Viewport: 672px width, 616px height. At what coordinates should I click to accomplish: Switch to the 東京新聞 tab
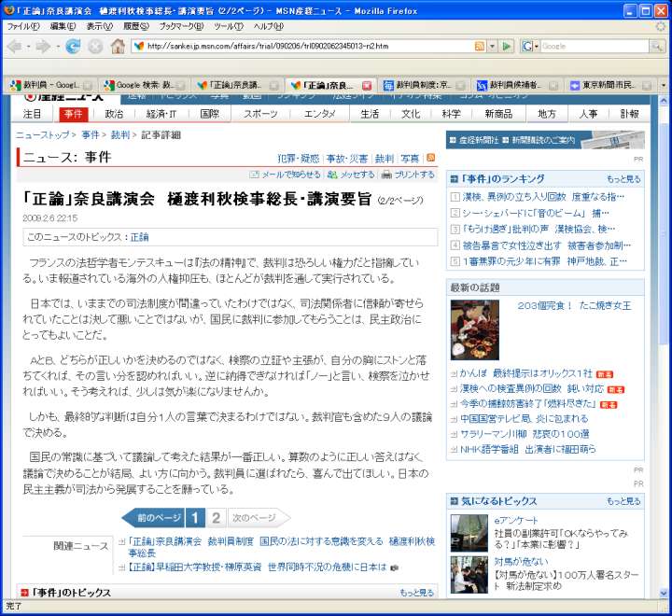pyautogui.click(x=612, y=85)
